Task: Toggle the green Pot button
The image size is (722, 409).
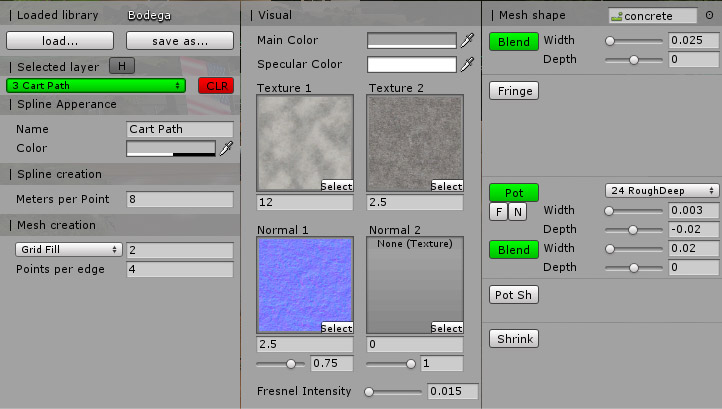Action: pos(514,193)
